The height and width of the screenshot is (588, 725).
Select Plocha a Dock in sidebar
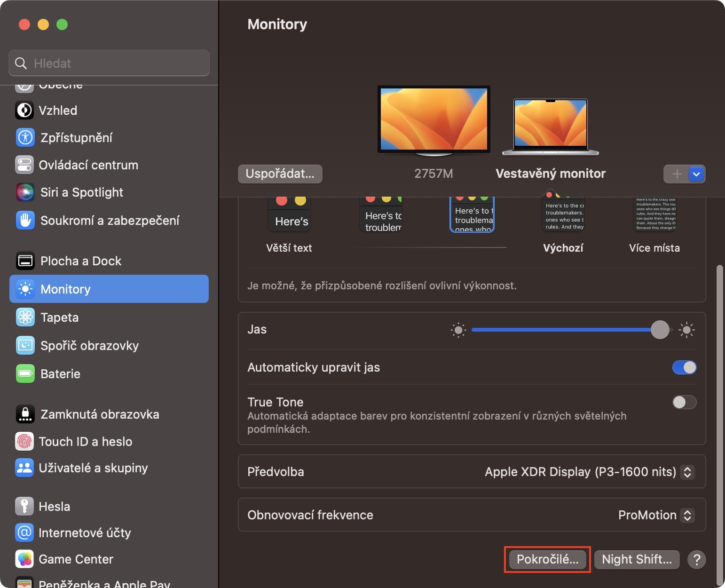point(81,261)
